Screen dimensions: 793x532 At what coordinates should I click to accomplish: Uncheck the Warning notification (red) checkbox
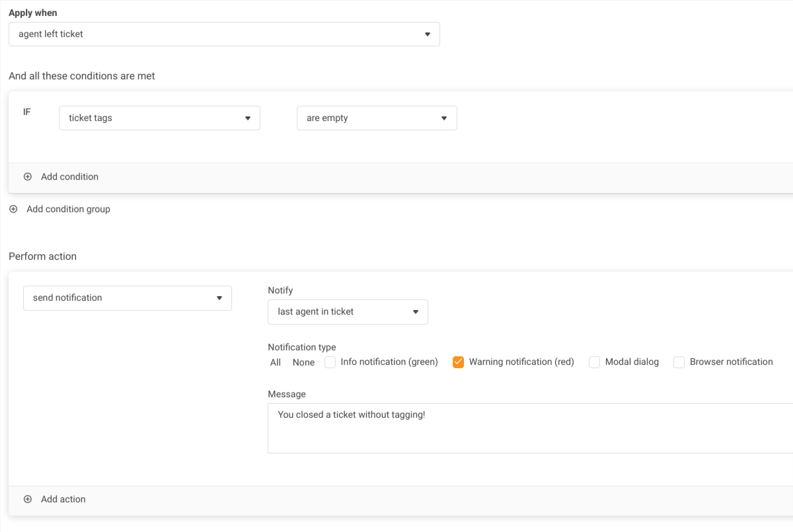tap(458, 362)
